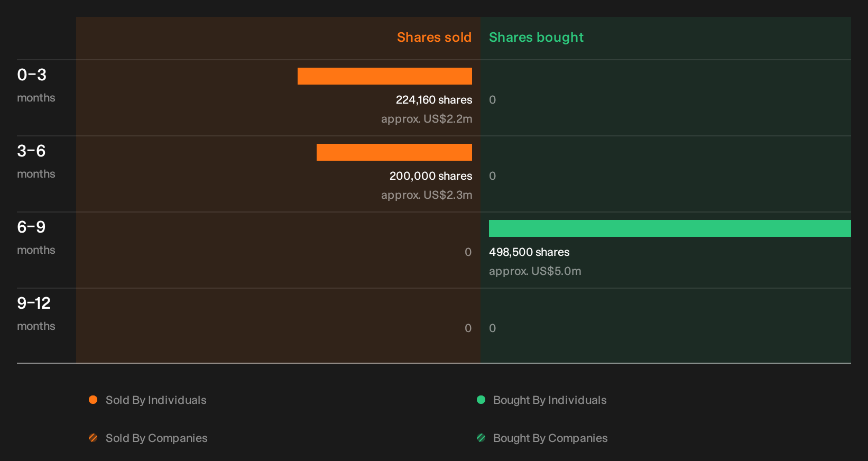Screen dimensions: 868x461
Task: Click the striped Sold By Companies legend icon
Action: pyautogui.click(x=93, y=438)
